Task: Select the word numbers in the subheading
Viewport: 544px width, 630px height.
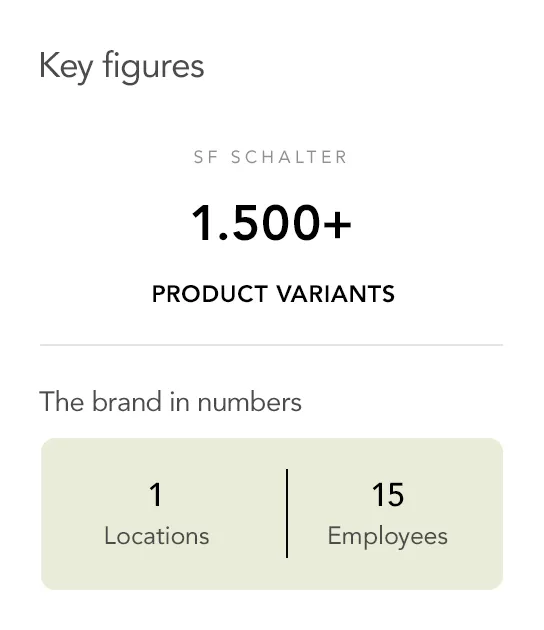Action: click(250, 401)
